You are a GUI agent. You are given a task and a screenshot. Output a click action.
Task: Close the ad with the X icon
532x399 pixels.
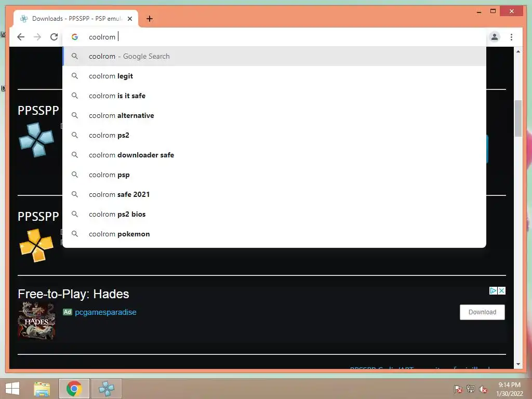(x=501, y=291)
